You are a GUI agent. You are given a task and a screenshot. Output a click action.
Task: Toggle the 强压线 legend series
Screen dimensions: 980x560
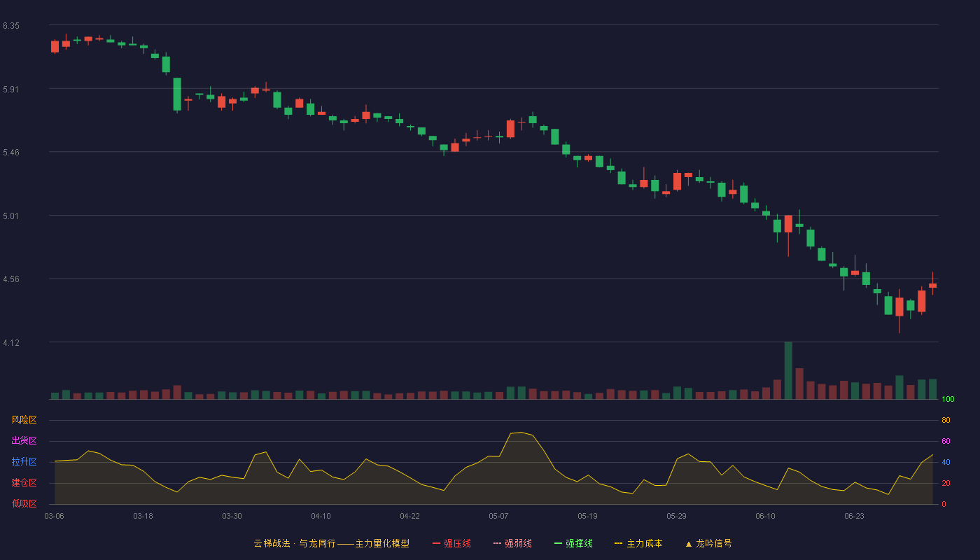pos(451,543)
